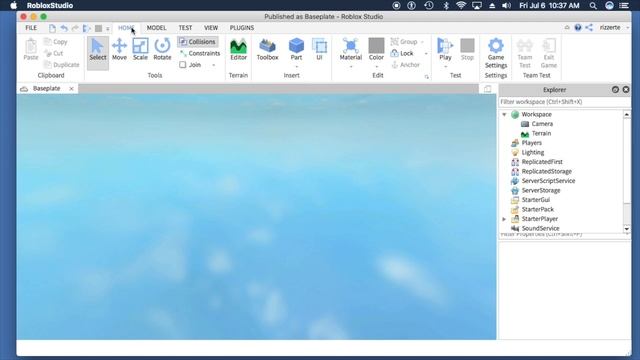Close the Baseplate document tab
640x360 pixels.
click(x=71, y=89)
